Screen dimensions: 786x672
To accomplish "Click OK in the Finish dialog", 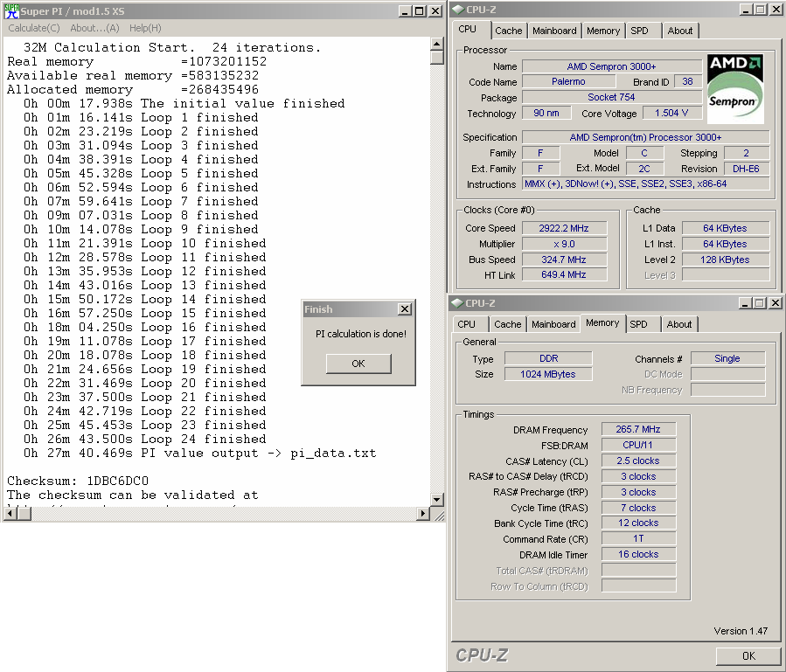I will point(358,364).
